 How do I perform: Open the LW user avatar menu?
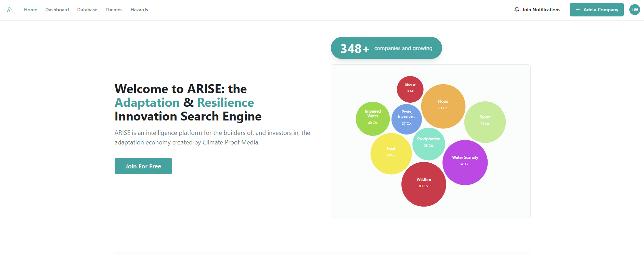[635, 10]
